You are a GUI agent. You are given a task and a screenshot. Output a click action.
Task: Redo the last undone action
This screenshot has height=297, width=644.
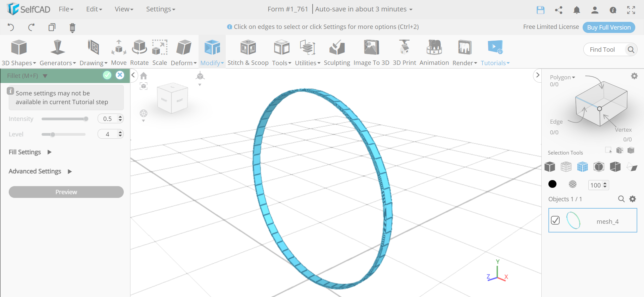pyautogui.click(x=32, y=27)
